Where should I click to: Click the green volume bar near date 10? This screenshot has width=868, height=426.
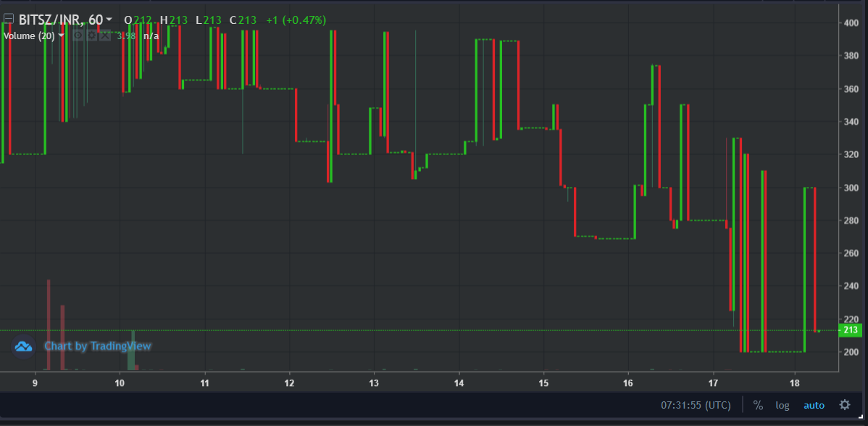(x=131, y=350)
